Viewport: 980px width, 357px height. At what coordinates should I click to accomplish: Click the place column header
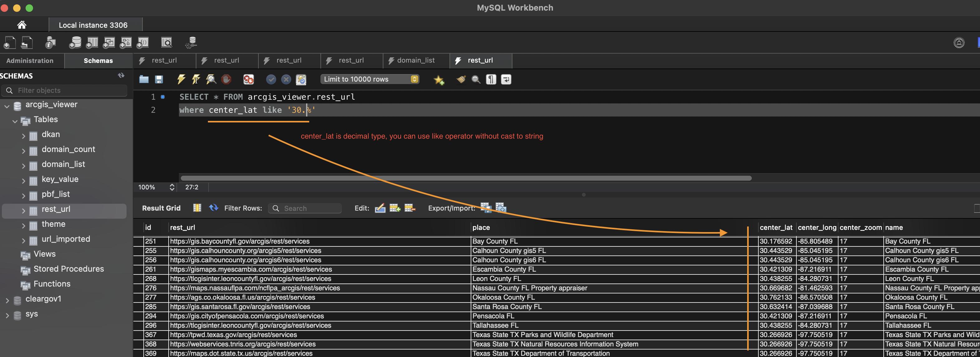(481, 227)
